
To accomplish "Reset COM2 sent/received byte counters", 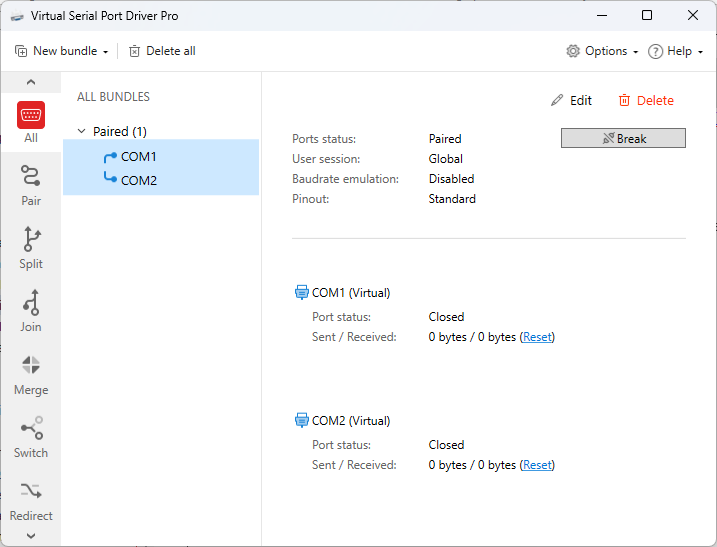I will coord(537,465).
